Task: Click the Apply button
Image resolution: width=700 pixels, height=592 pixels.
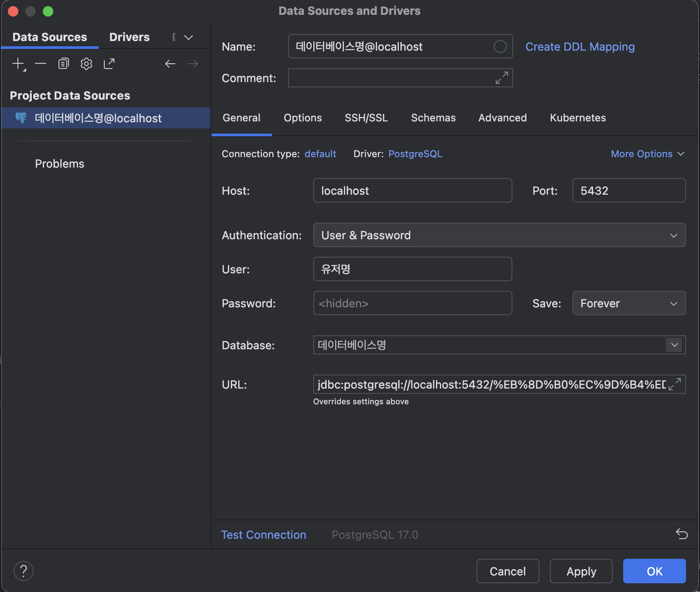Action: pyautogui.click(x=581, y=571)
